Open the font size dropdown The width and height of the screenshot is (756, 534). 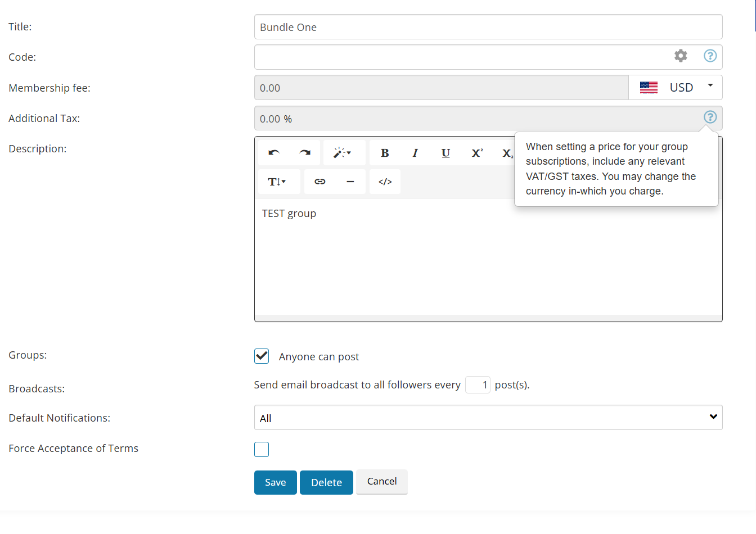[277, 182]
